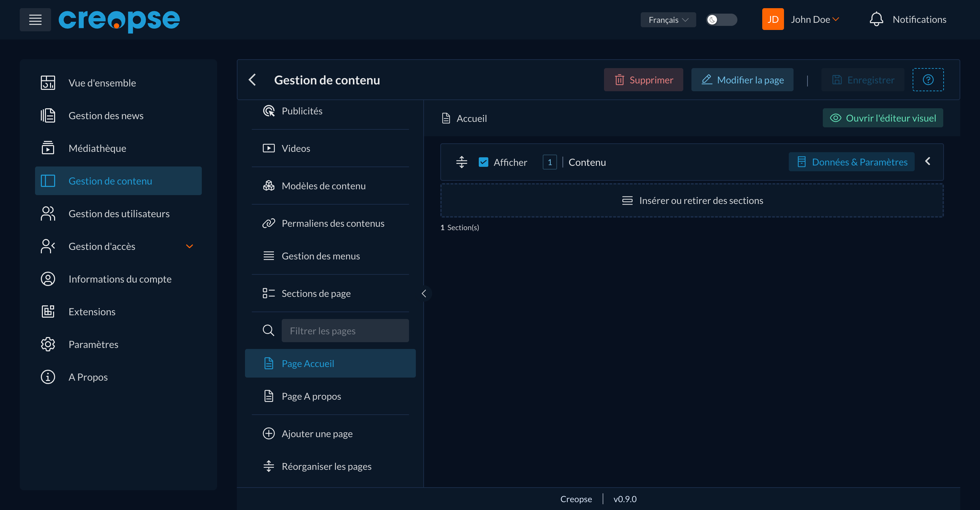The height and width of the screenshot is (510, 980).
Task: Click the Creopse footer text
Action: click(576, 499)
